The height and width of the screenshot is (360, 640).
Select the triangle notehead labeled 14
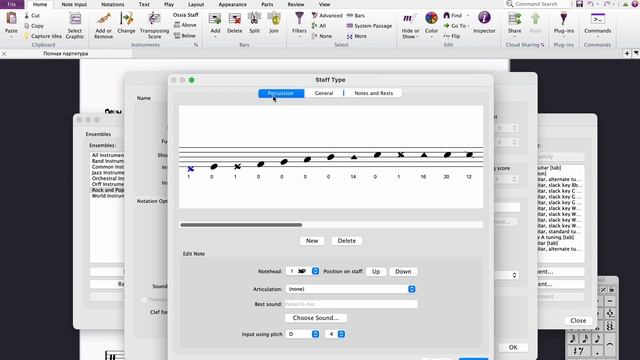point(354,157)
